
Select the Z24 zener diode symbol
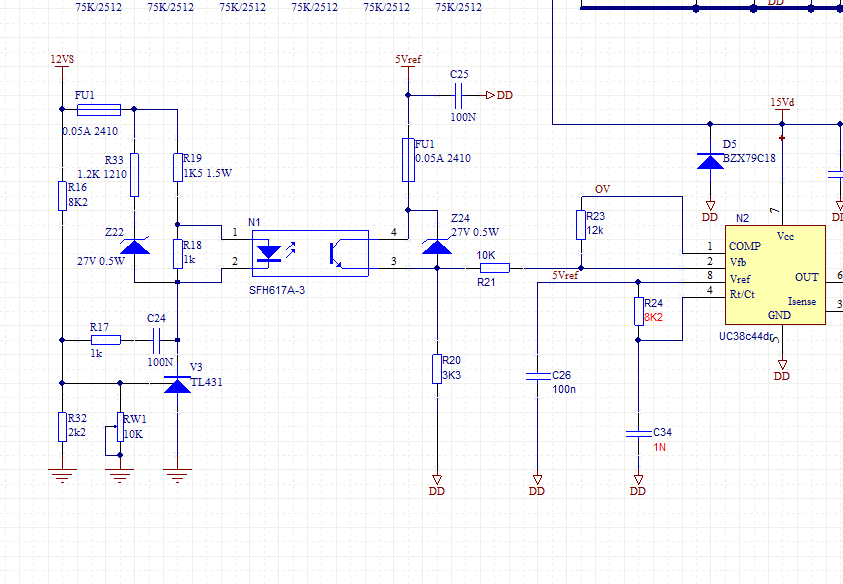(x=437, y=246)
